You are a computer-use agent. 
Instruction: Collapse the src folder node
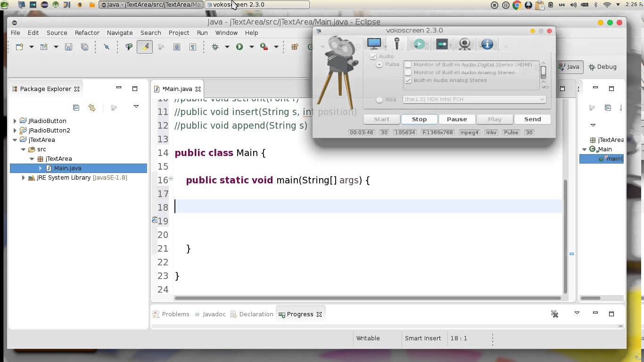tap(23, 149)
